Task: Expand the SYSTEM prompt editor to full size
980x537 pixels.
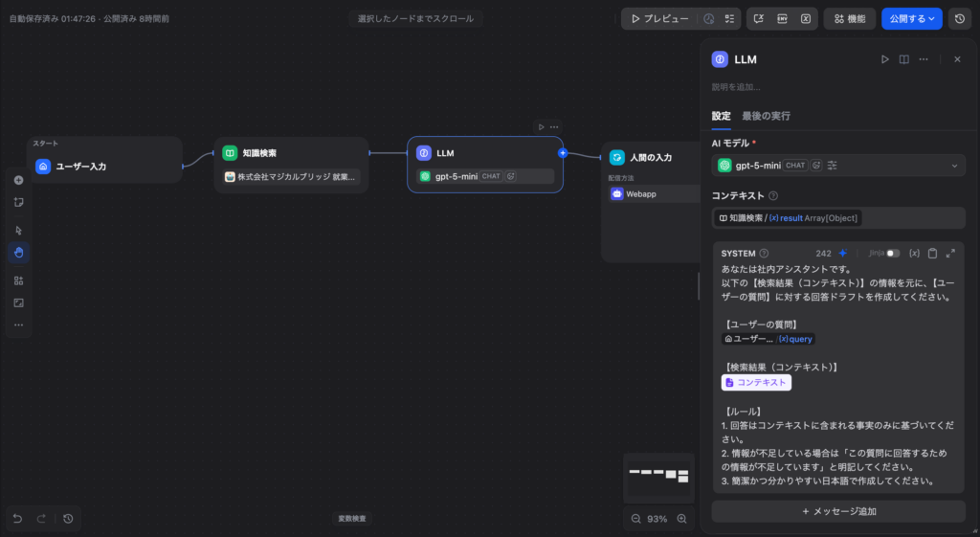Action: [x=950, y=253]
